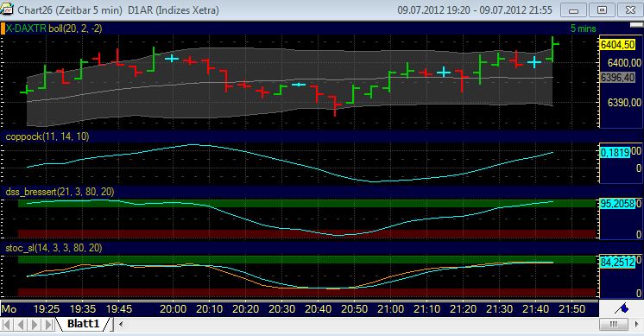Click the chart title text Chart26 (Zeitbar 5 min)

70,10
